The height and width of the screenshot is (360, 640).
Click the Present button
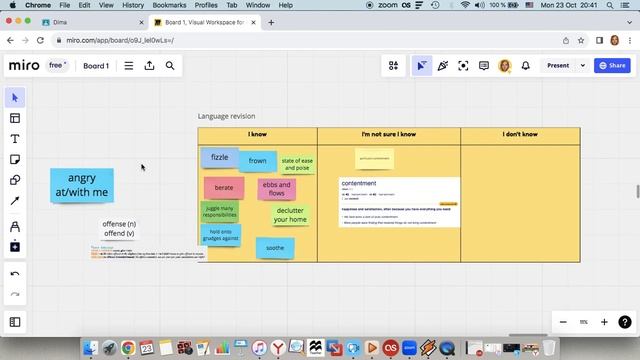(x=558, y=66)
